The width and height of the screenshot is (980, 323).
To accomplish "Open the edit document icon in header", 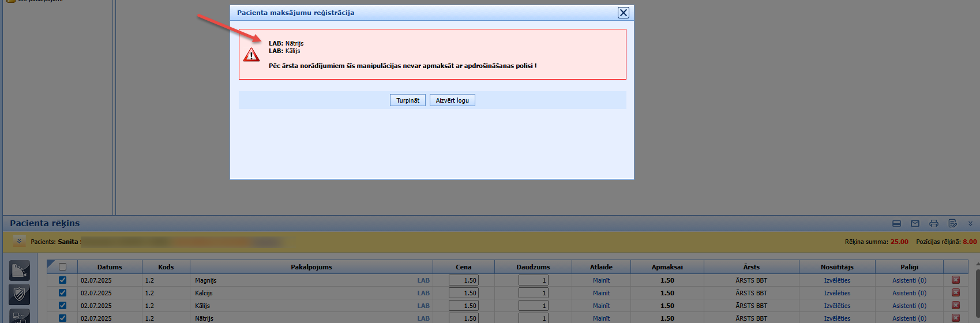I will pyautogui.click(x=952, y=224).
